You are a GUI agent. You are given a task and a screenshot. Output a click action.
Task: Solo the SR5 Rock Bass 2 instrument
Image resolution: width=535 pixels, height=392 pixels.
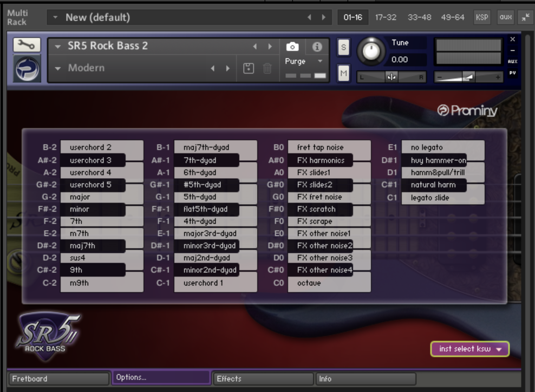coord(344,47)
